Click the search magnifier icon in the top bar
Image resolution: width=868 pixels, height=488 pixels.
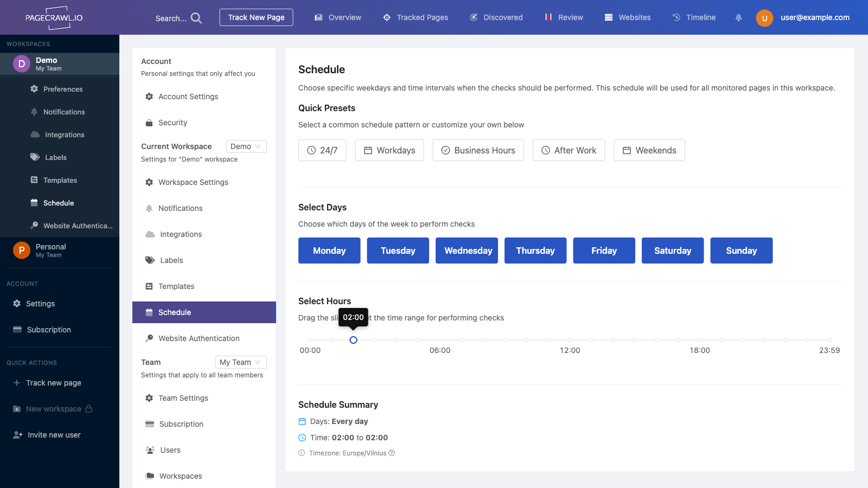coord(195,17)
